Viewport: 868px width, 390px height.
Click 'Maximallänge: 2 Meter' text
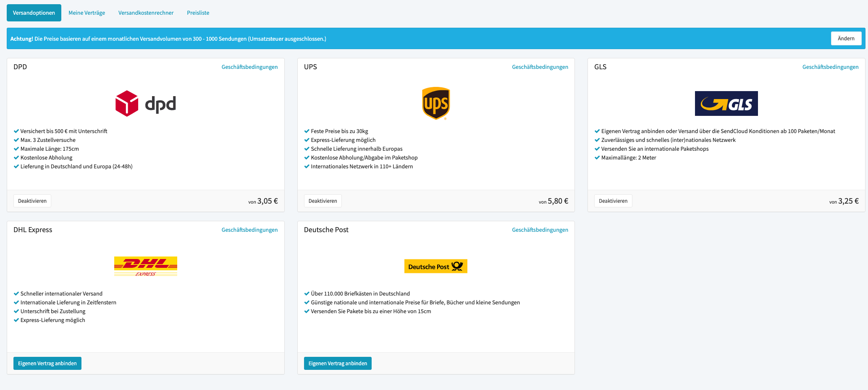(x=629, y=158)
